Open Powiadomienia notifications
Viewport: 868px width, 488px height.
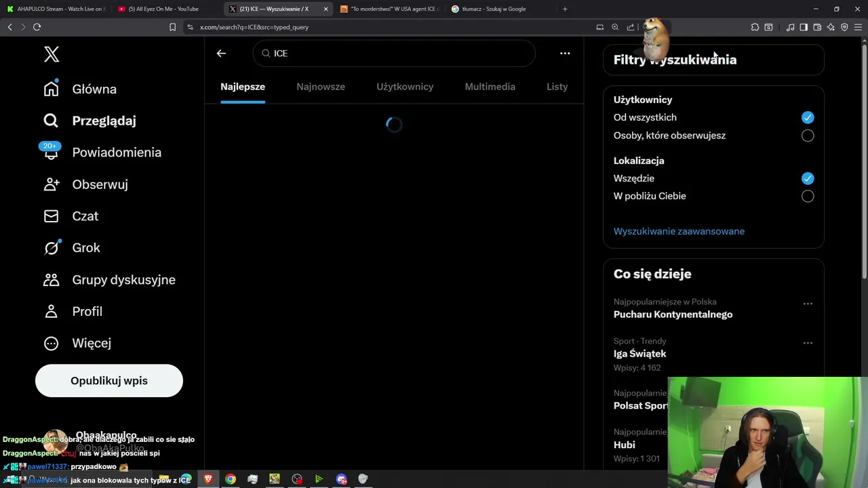(102, 152)
